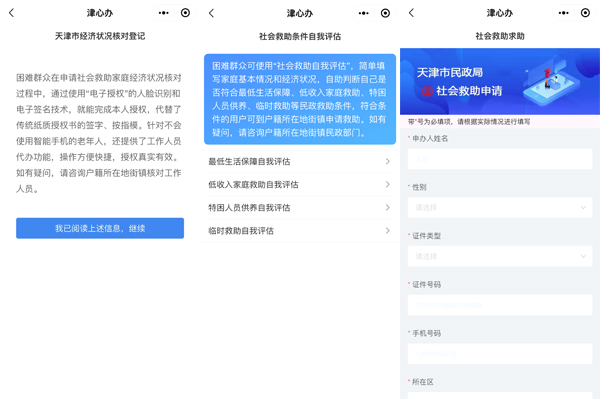600x399 pixels.
Task: Open three-dot menu on 天津市经济状况核对登记 screen
Action: click(164, 13)
